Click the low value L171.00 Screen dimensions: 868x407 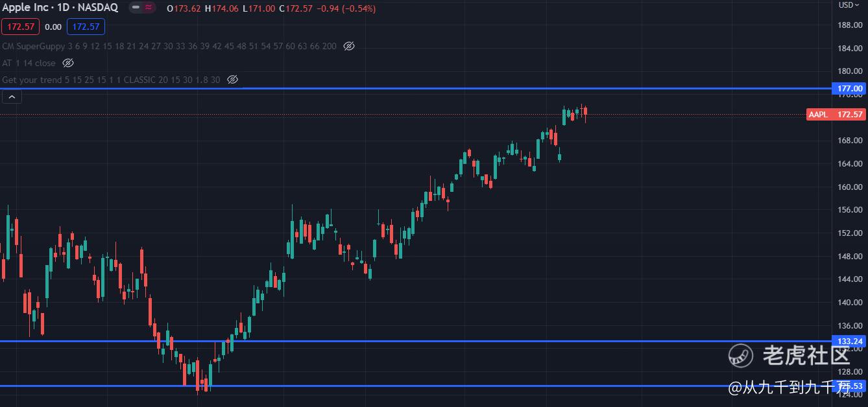click(x=258, y=8)
